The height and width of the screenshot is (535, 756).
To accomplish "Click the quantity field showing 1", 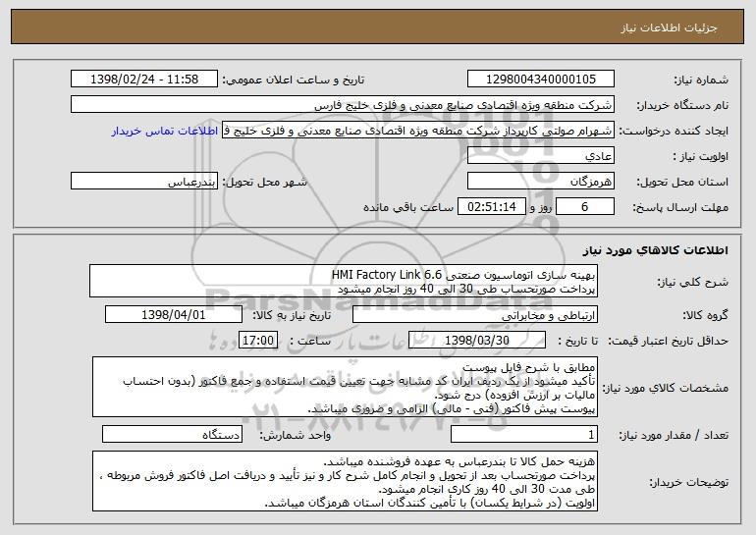I will pyautogui.click(x=524, y=434).
